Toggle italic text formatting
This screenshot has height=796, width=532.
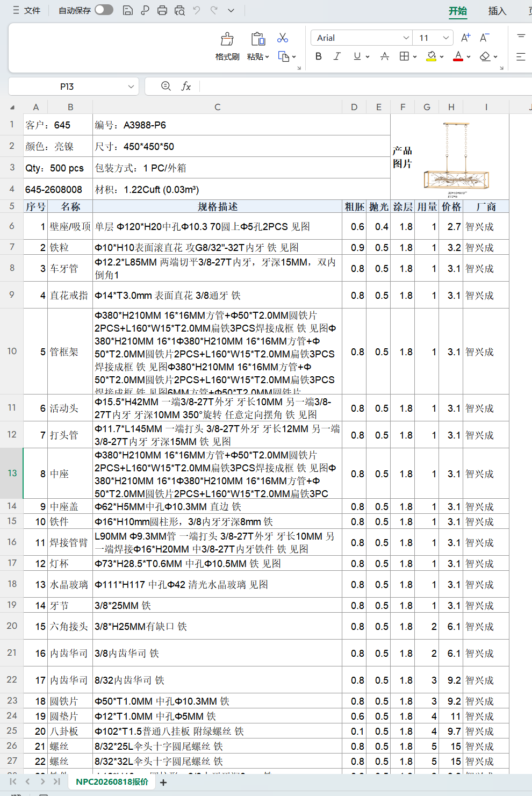[337, 56]
